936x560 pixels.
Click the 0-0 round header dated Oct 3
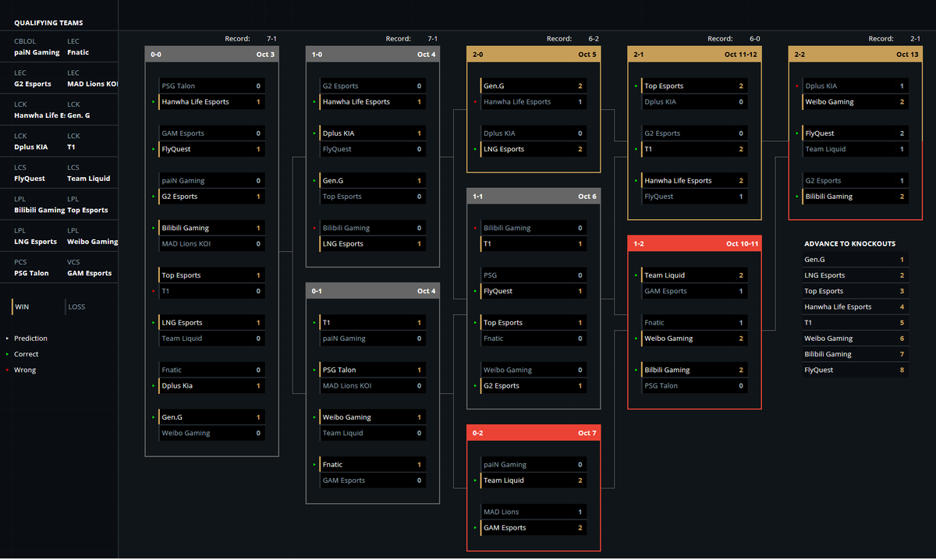tap(211, 55)
